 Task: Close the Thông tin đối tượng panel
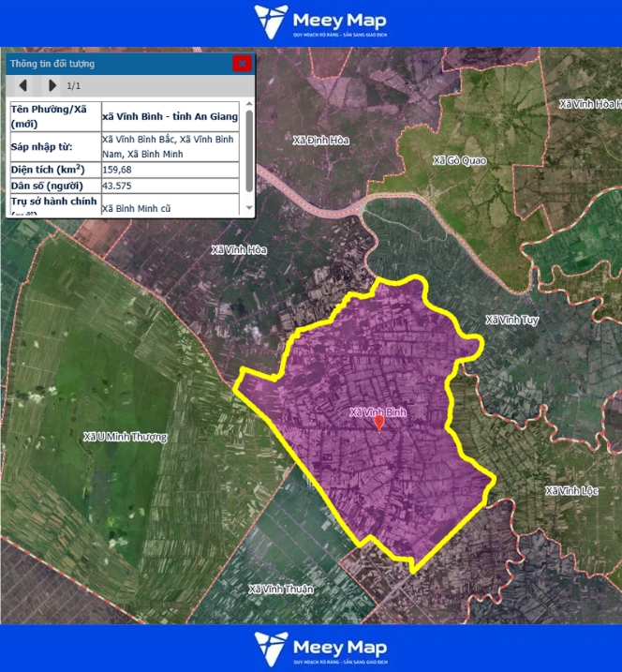243,64
